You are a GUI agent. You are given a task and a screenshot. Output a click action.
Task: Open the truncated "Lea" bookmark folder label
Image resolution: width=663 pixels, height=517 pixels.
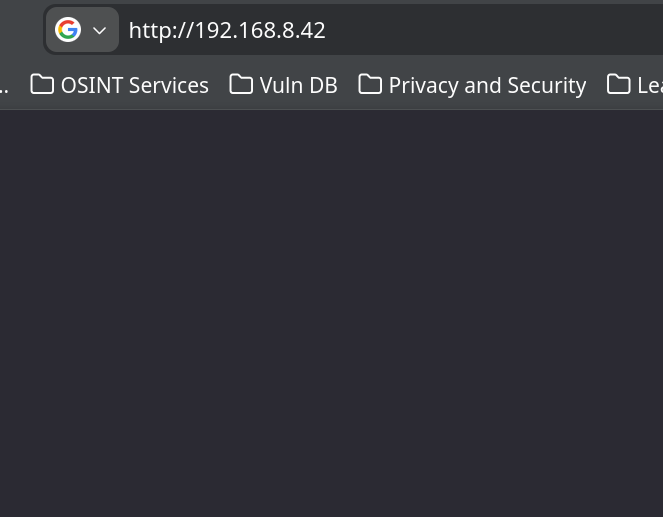coord(649,85)
